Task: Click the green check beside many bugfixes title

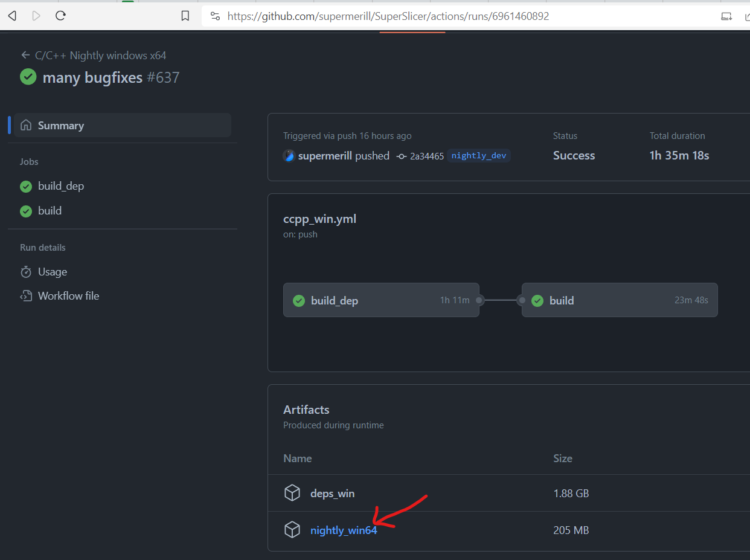Action: pos(28,77)
